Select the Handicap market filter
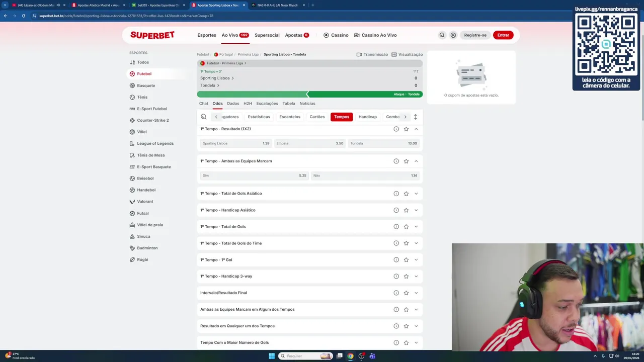The image size is (644, 362). coord(368,117)
